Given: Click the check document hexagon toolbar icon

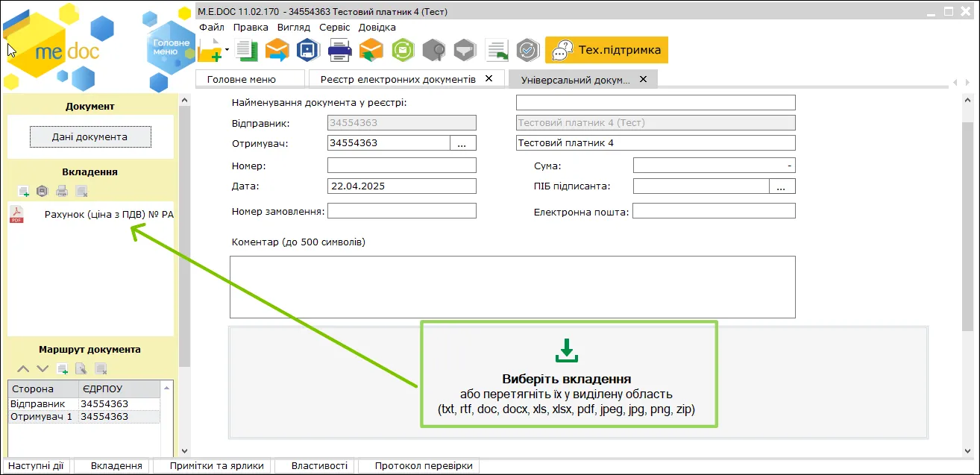Looking at the screenshot, I should click(528, 51).
